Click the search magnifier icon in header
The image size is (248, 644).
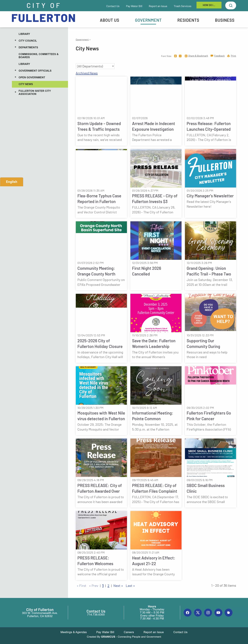231,5
